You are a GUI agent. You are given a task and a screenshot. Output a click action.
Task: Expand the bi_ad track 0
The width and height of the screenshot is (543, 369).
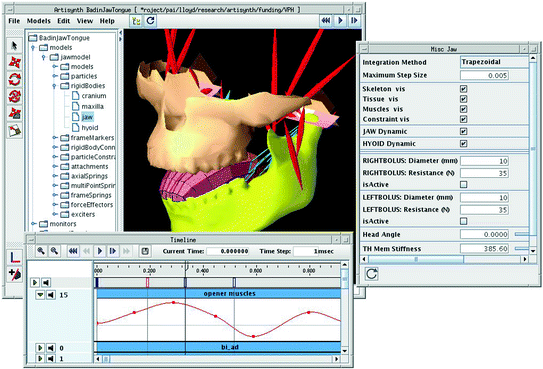coord(40,348)
